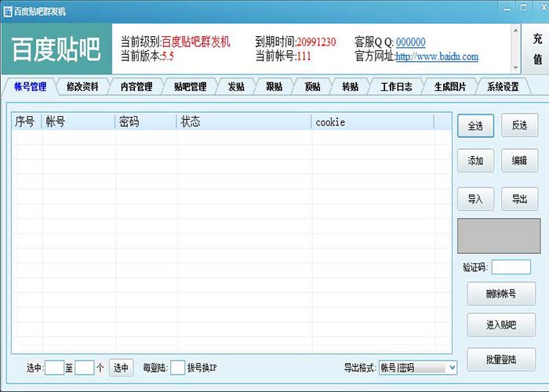Click the 序号 column header
This screenshot has width=549, height=392.
click(27, 122)
